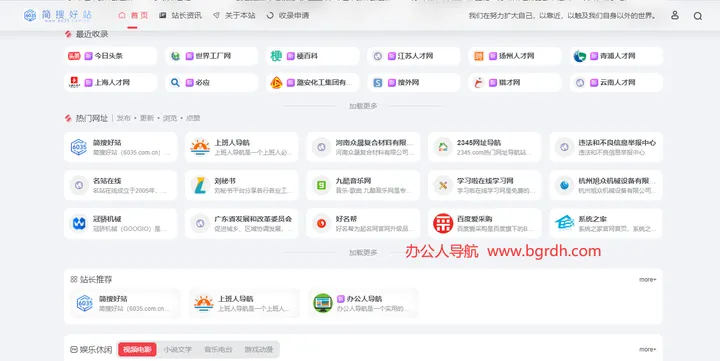Click the 系统之家 blue house icon
The width and height of the screenshot is (720, 361).
pos(564,223)
